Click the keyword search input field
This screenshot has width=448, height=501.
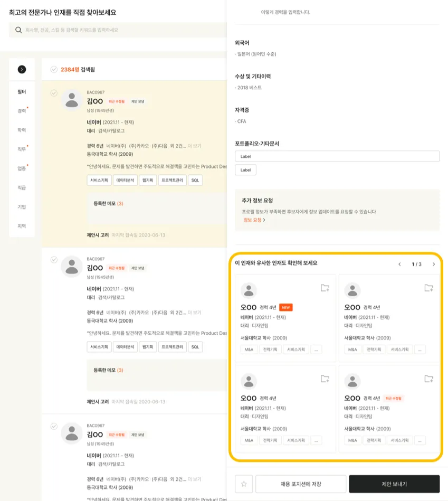click(118, 30)
